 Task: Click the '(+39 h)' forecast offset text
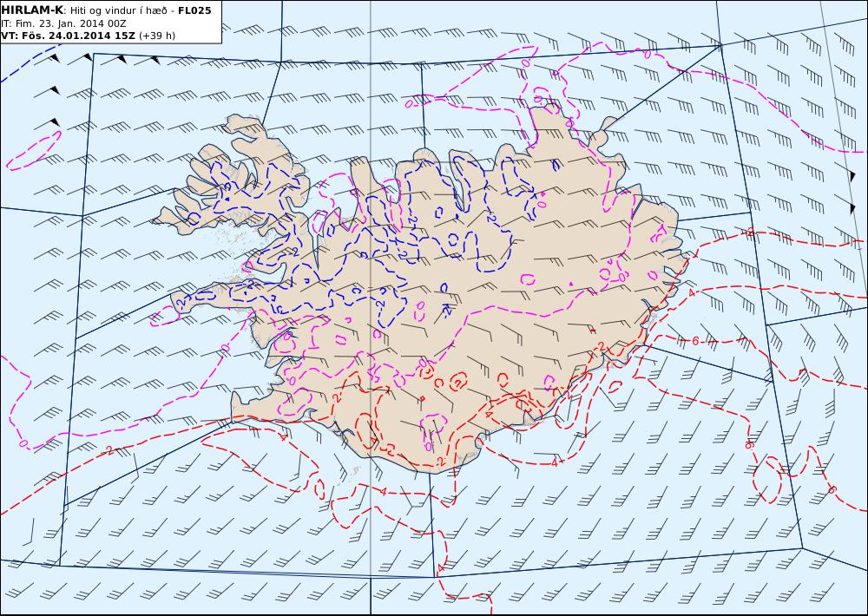coord(156,36)
